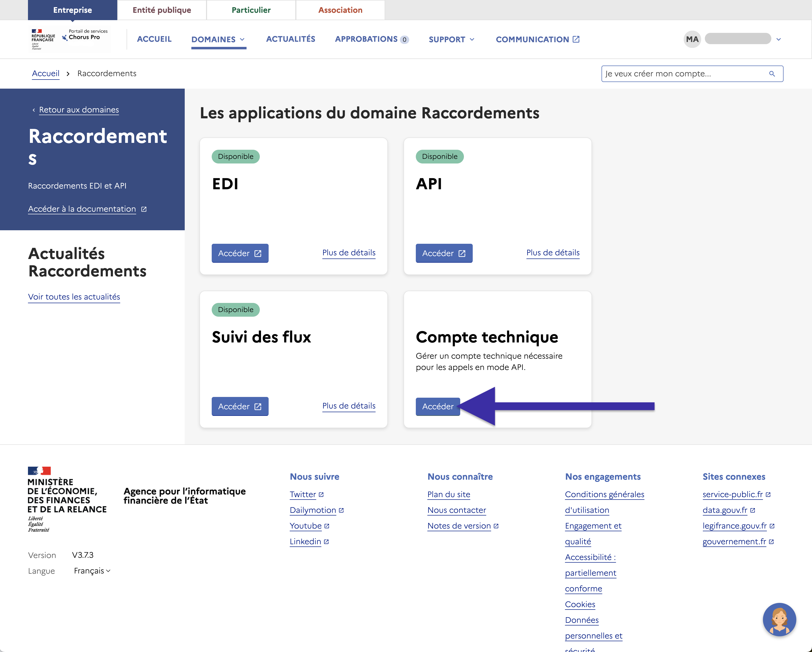Open the data.gouv.fr link
The width and height of the screenshot is (812, 652).
coord(725,510)
